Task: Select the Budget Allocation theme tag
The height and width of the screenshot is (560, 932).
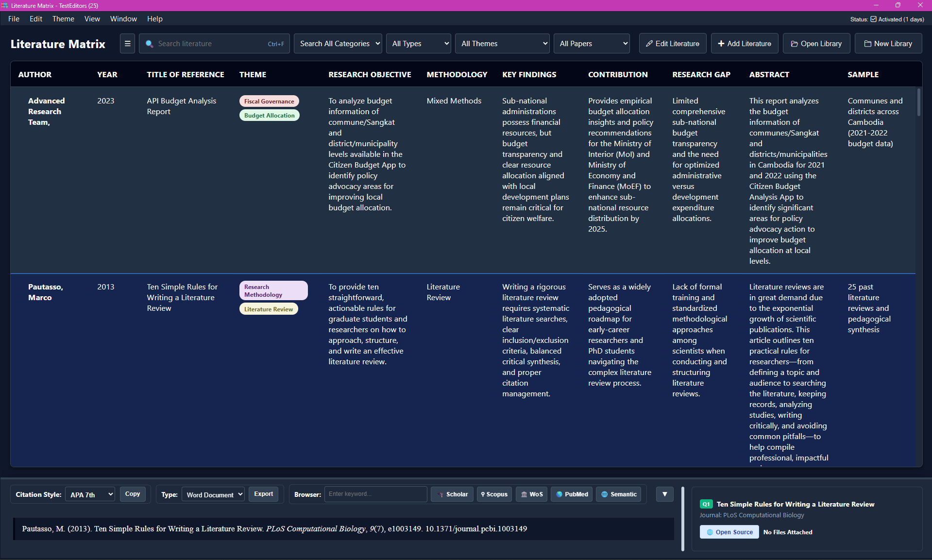Action: click(270, 115)
